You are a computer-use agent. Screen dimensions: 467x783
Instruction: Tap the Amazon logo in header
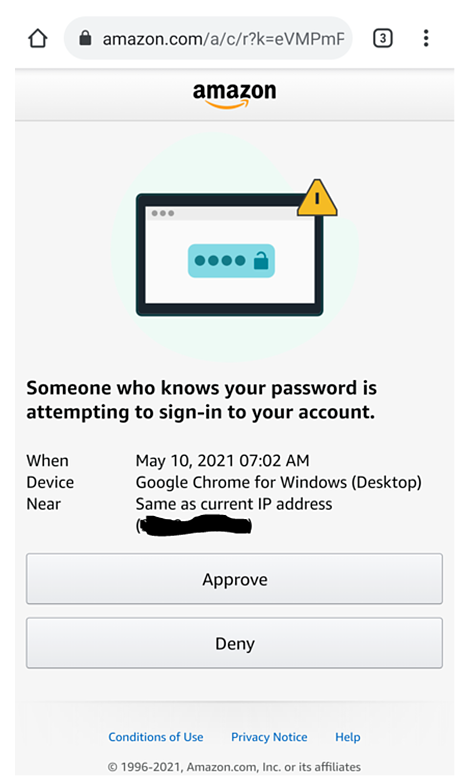(x=234, y=95)
